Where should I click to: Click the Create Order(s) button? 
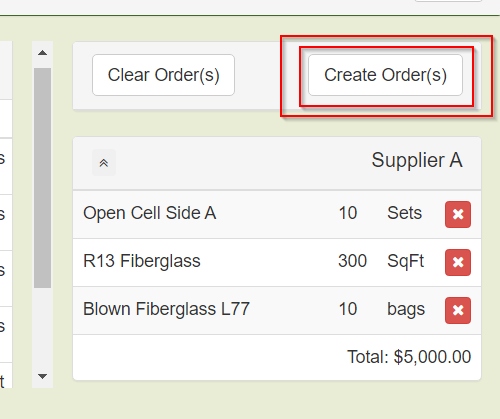click(x=385, y=75)
